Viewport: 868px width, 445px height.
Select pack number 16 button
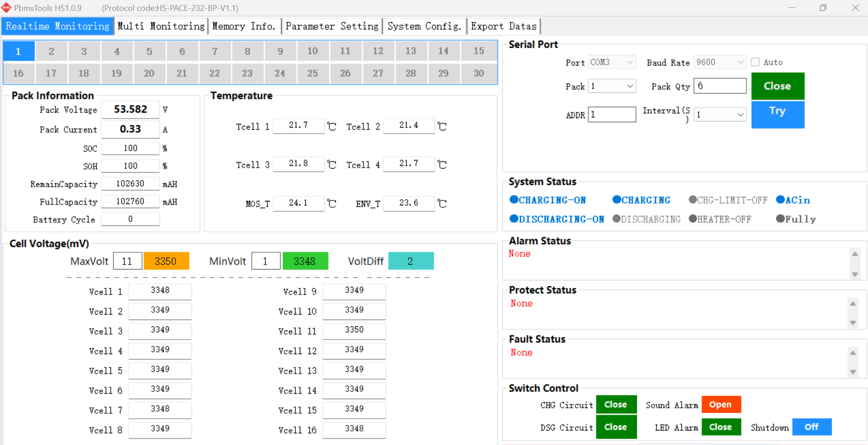19,73
